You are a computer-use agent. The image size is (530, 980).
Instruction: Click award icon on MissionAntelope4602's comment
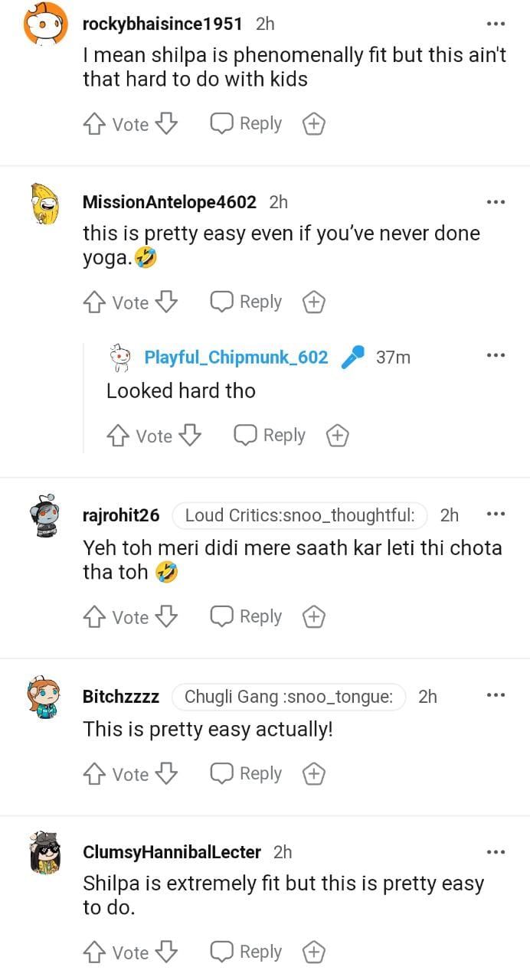(x=313, y=302)
